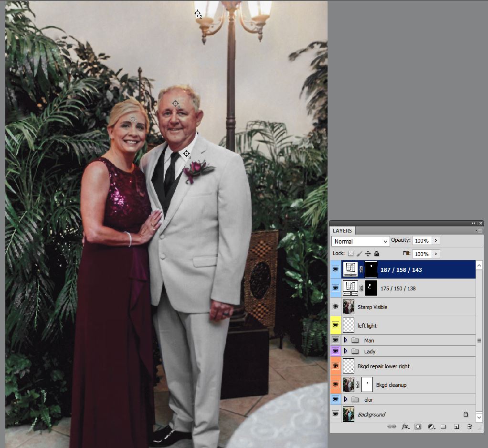This screenshot has height=448, width=488.
Task: Click curves adjustment icon of 187 / 158 / 143 layer
Action: coord(350,269)
